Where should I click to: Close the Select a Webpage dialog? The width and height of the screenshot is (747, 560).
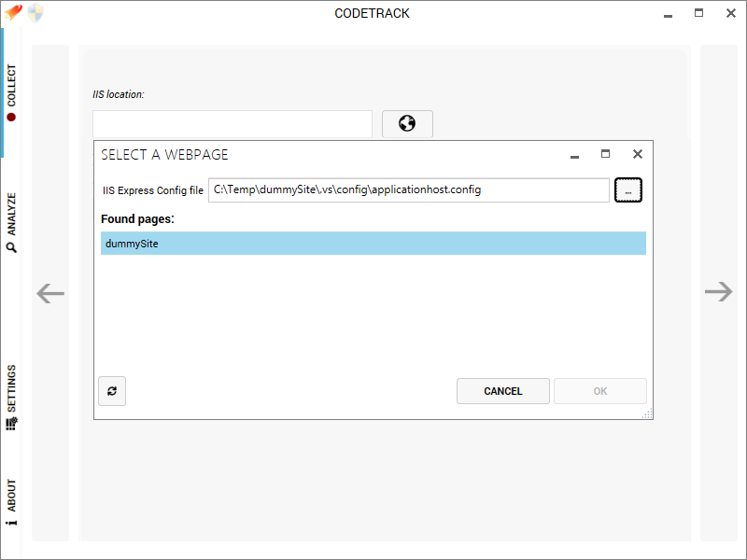tap(638, 154)
